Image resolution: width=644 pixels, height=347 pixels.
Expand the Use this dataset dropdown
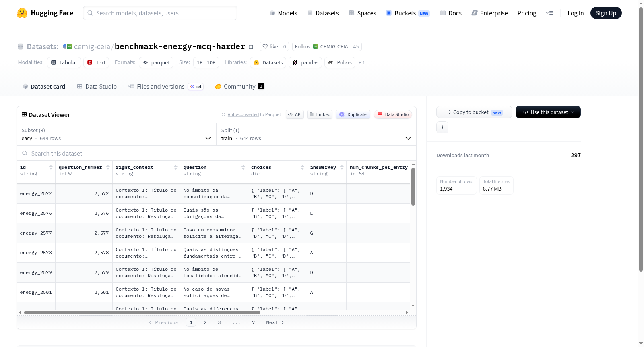coord(548,112)
